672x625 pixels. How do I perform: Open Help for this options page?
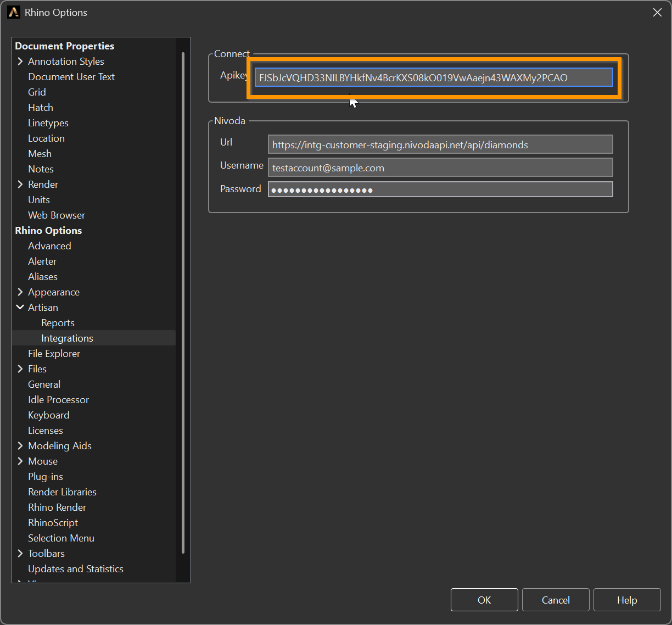tap(627, 600)
